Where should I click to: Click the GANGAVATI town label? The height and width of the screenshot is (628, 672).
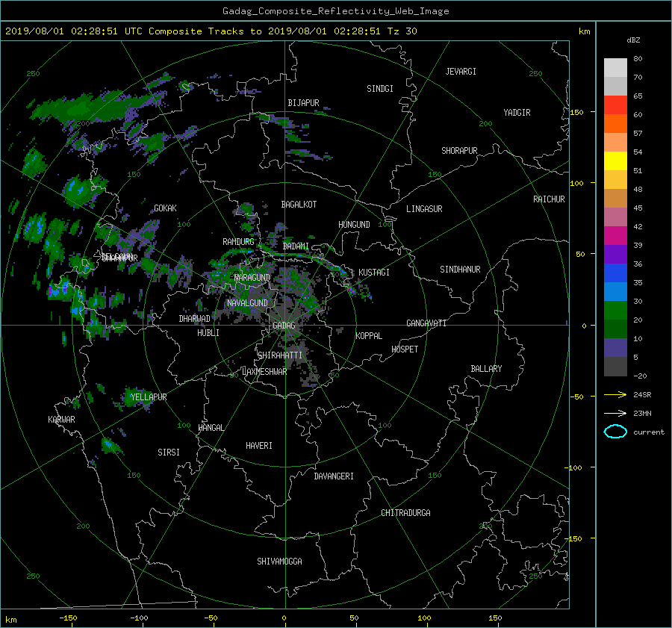coord(426,323)
